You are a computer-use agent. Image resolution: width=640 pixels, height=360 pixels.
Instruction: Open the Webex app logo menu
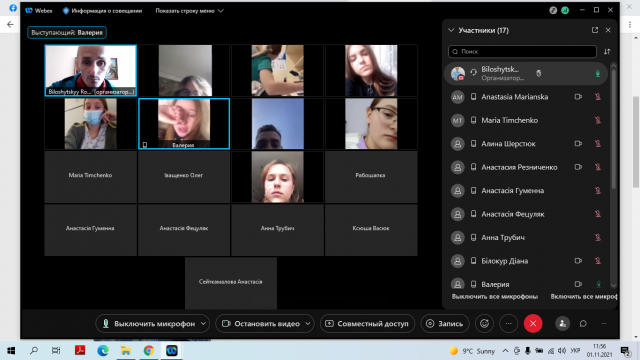29,11
